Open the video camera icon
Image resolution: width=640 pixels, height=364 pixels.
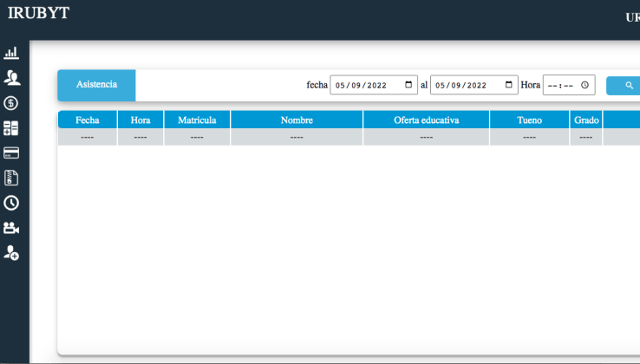click(11, 229)
